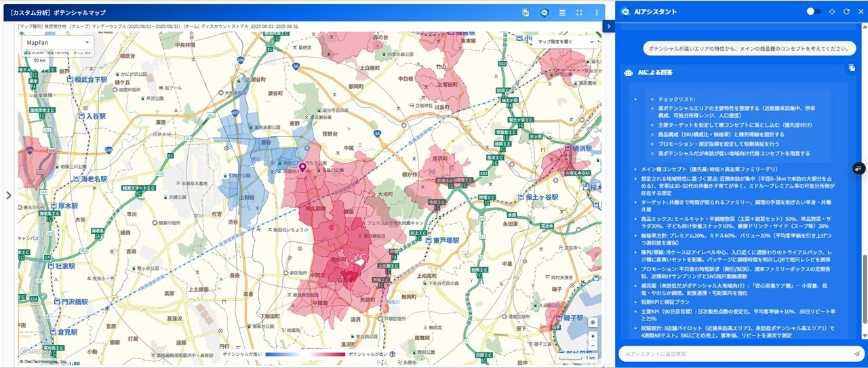Zoom in the map with plus button
The height and width of the screenshot is (368, 868).
(593, 336)
